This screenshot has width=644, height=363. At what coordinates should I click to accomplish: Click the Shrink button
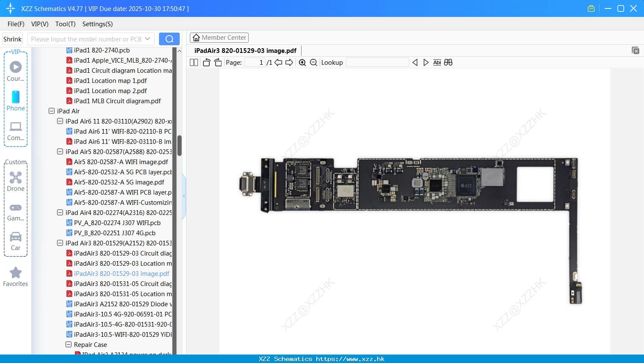tap(12, 39)
